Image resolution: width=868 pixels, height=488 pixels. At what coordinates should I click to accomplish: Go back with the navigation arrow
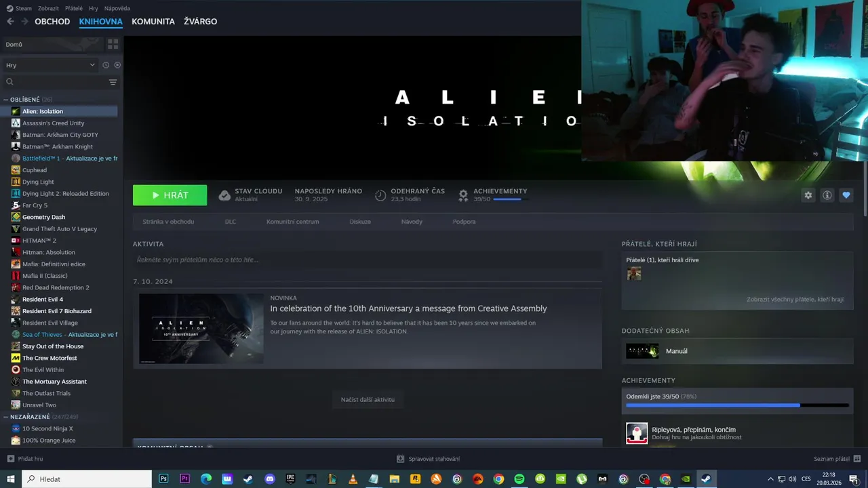[10, 22]
